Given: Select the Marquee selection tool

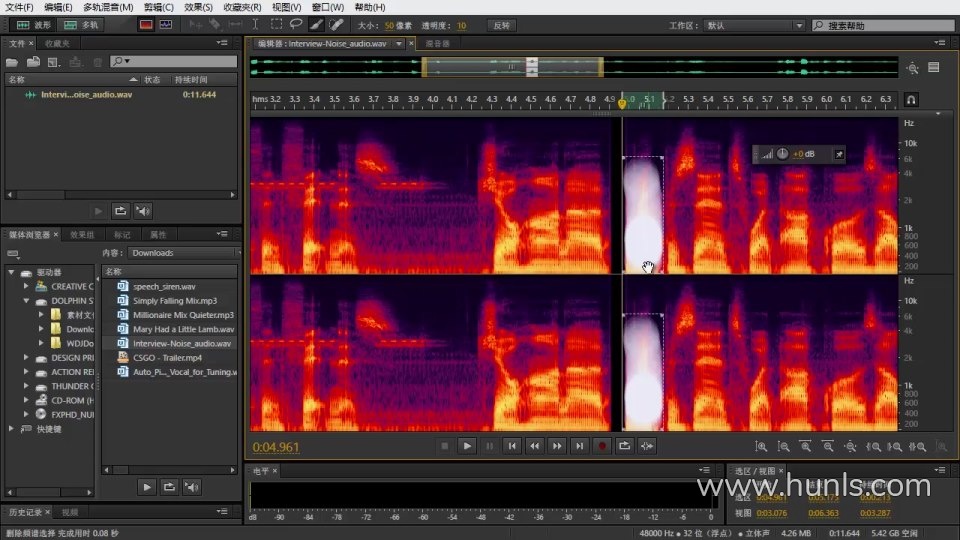Looking at the screenshot, I should (x=276, y=24).
